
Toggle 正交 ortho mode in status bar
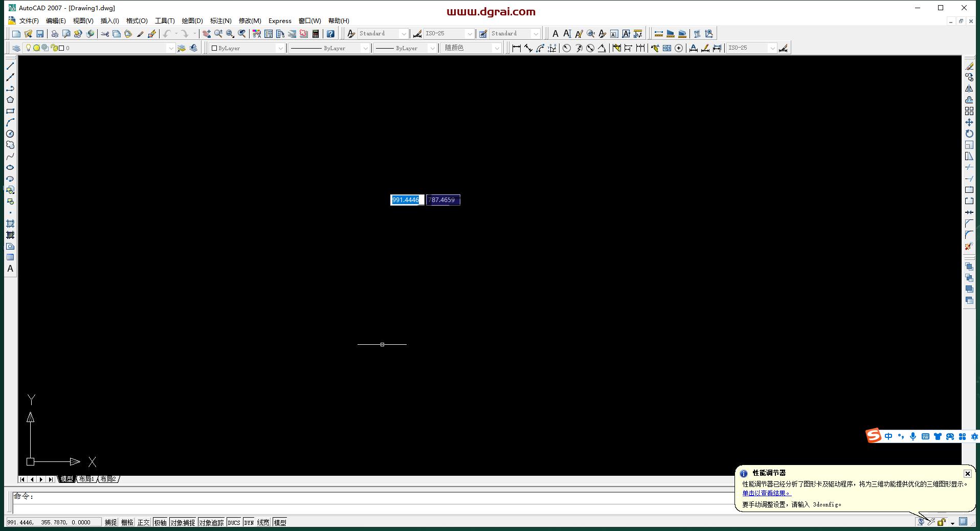pyautogui.click(x=143, y=522)
